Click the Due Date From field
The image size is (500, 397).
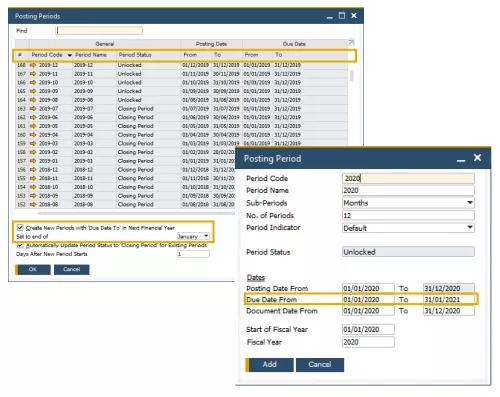tap(368, 299)
